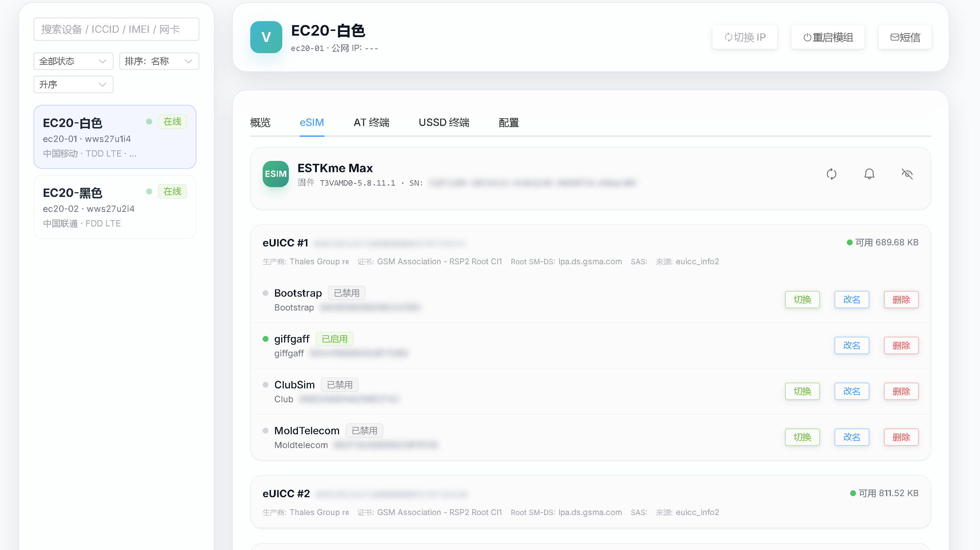Click 改名 for the ClubSim profile
This screenshot has width=980, height=550.
tap(852, 391)
